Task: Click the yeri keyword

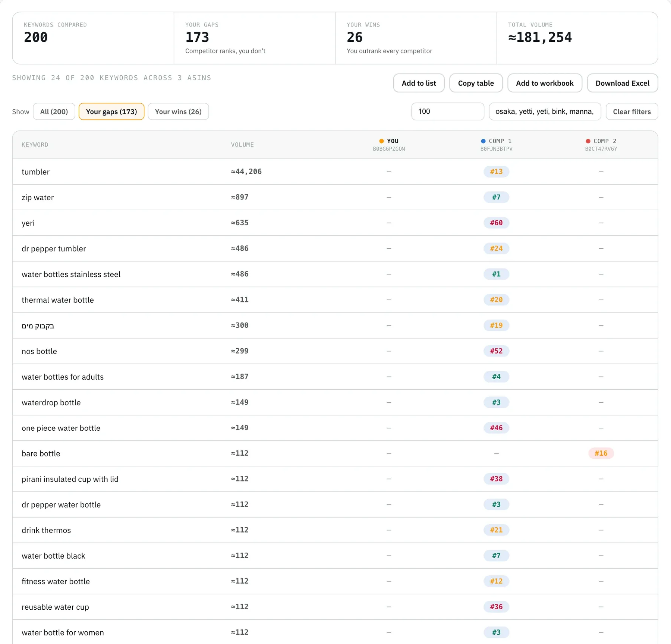Action: click(x=28, y=223)
